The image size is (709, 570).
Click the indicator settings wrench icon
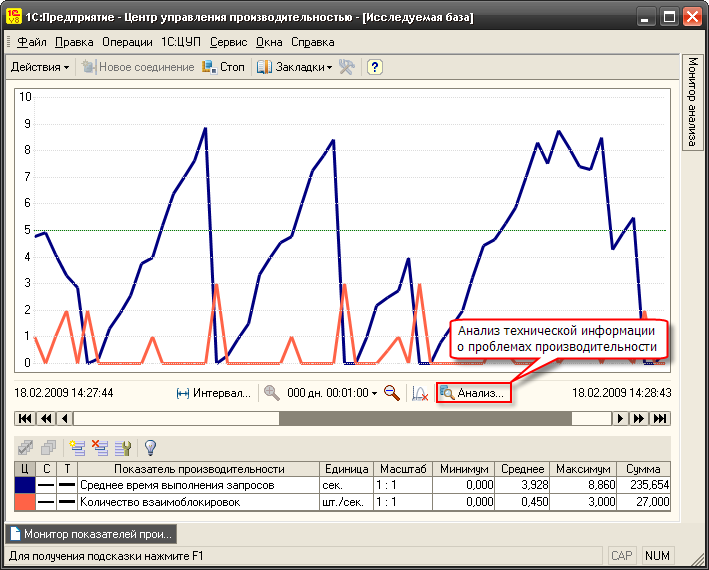pos(123,448)
